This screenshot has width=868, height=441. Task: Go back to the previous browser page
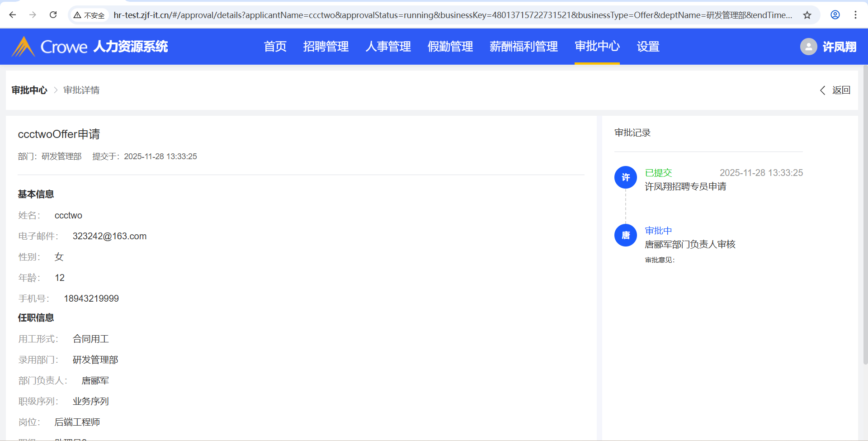tap(13, 15)
